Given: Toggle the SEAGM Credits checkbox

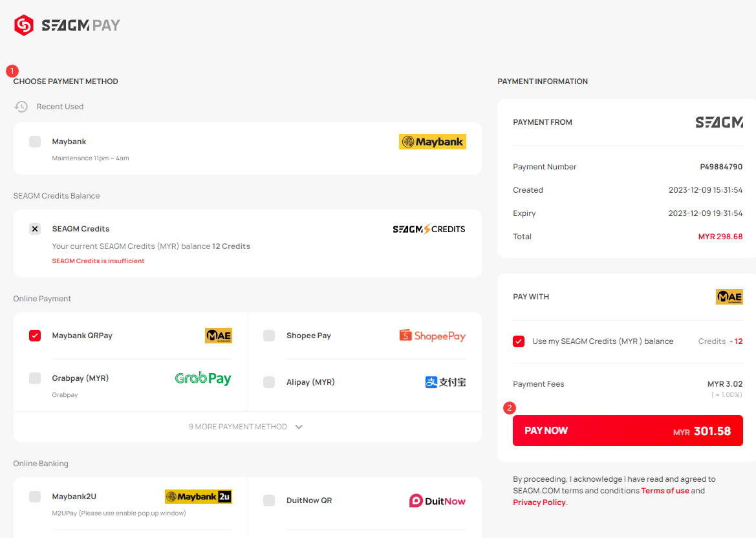Looking at the screenshot, I should coord(35,229).
